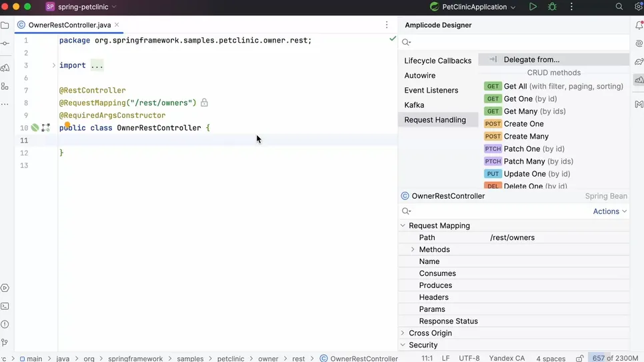Collapse the Security section
Viewport: 644px width, 362px height.
[x=403, y=345]
